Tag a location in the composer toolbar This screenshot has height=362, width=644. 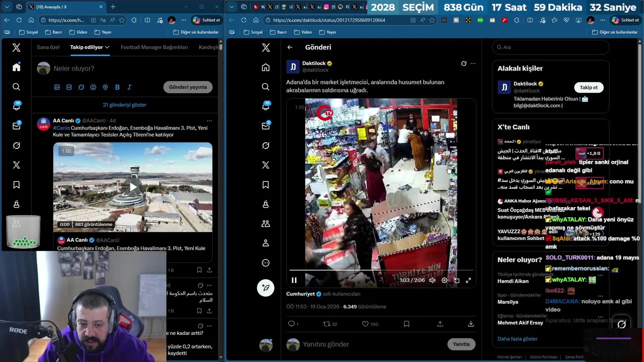105,87
